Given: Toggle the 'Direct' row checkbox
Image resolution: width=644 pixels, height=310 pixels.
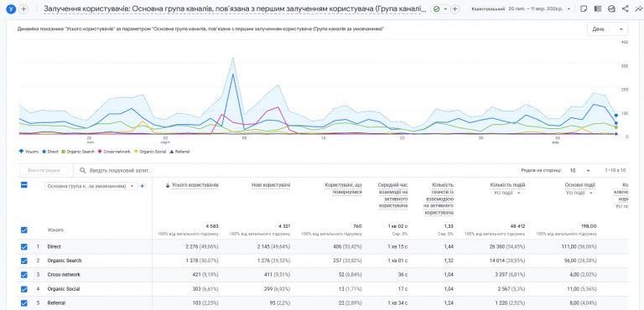Looking at the screenshot, I should (23, 247).
